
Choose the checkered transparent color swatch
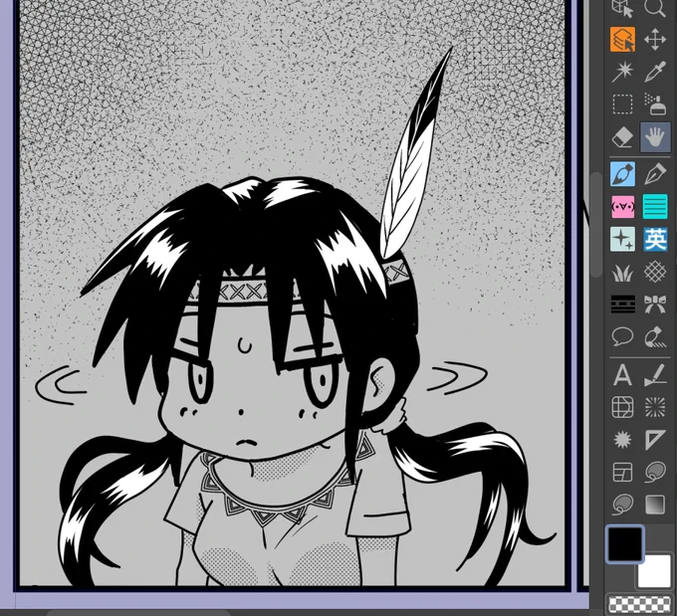tap(639, 604)
